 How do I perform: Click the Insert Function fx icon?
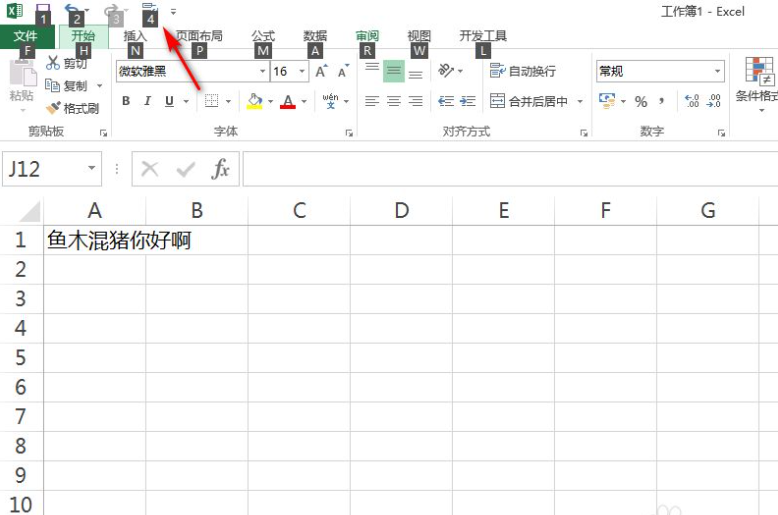pyautogui.click(x=221, y=169)
